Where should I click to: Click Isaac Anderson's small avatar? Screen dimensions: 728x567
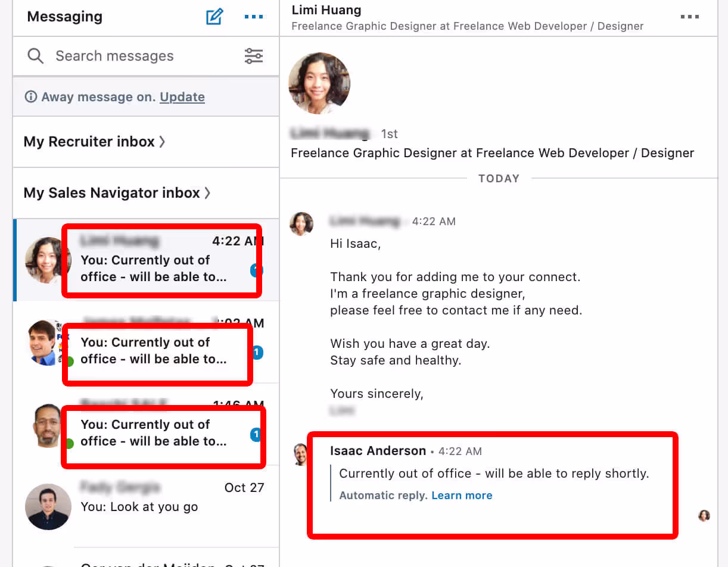click(301, 454)
